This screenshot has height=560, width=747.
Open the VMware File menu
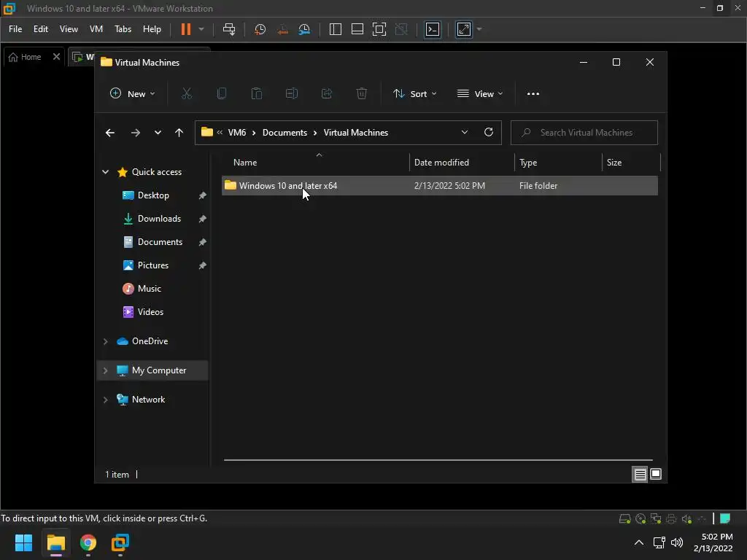click(15, 29)
